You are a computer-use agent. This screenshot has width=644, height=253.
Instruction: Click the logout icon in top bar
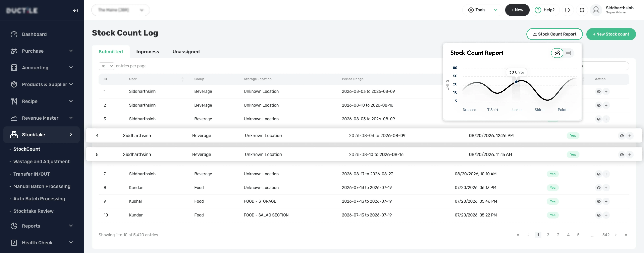pos(568,10)
